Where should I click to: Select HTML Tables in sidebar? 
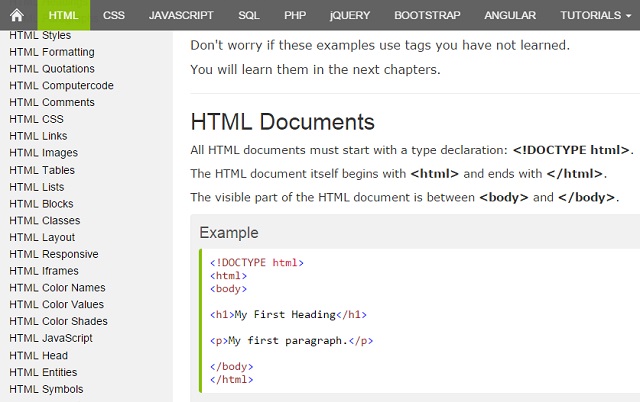42,170
